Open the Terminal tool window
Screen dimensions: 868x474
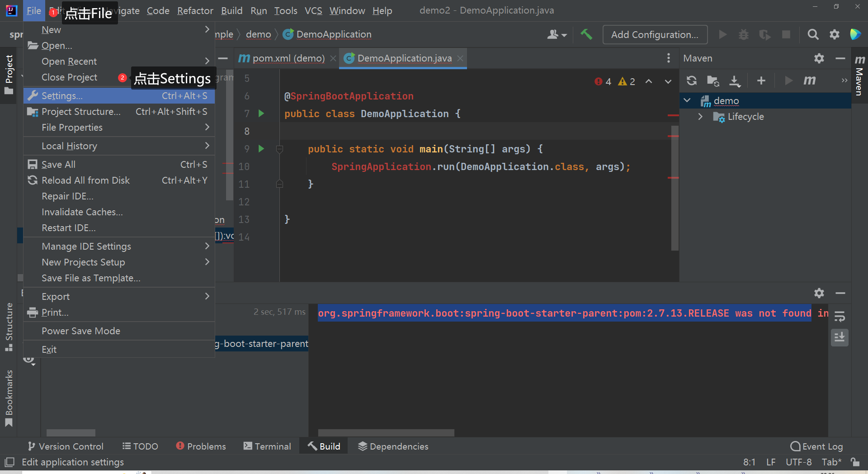click(267, 446)
